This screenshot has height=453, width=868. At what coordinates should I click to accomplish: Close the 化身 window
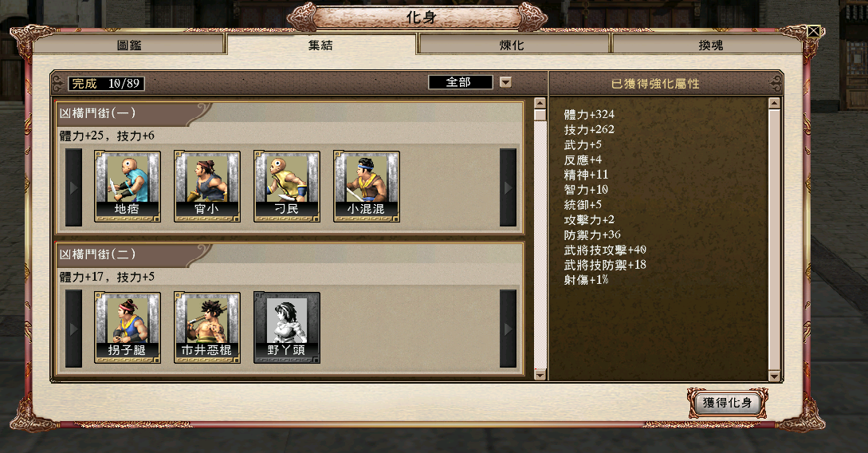[x=813, y=32]
